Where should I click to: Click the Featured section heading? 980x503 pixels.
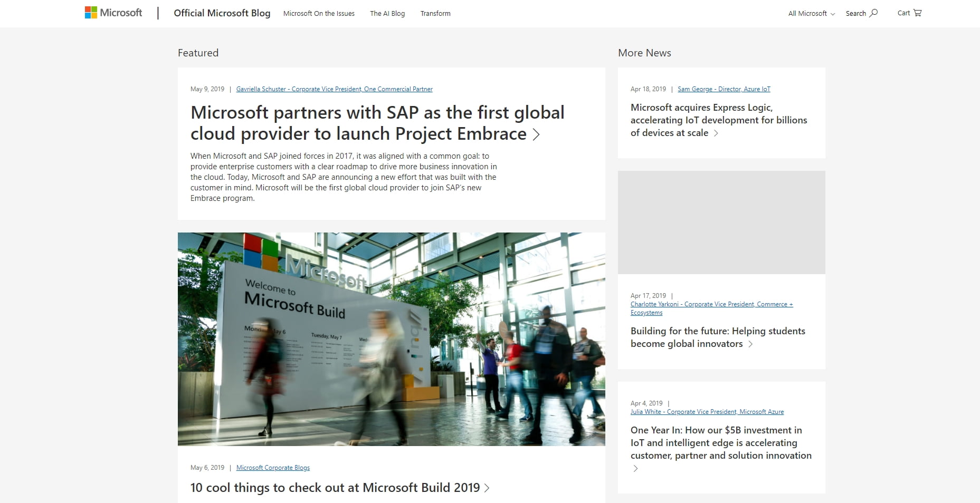pos(198,53)
